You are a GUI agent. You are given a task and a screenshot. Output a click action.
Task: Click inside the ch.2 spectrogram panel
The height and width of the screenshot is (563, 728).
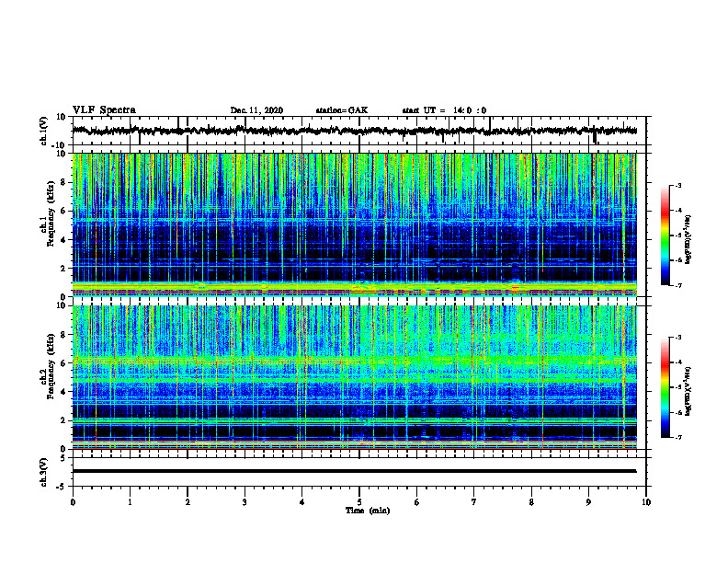[x=354, y=377]
